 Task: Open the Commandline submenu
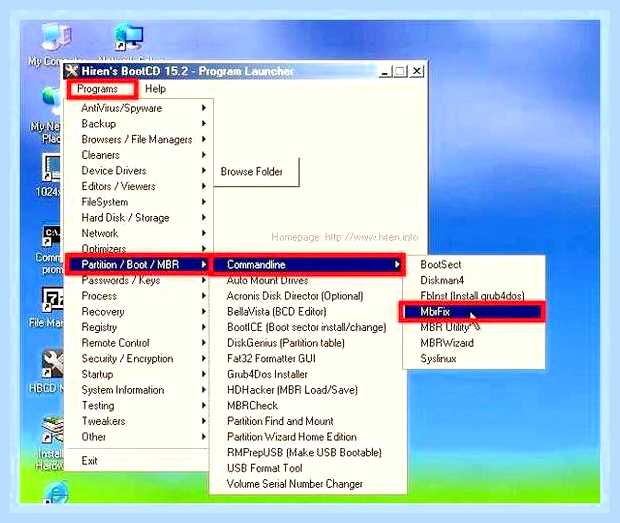[x=308, y=264]
